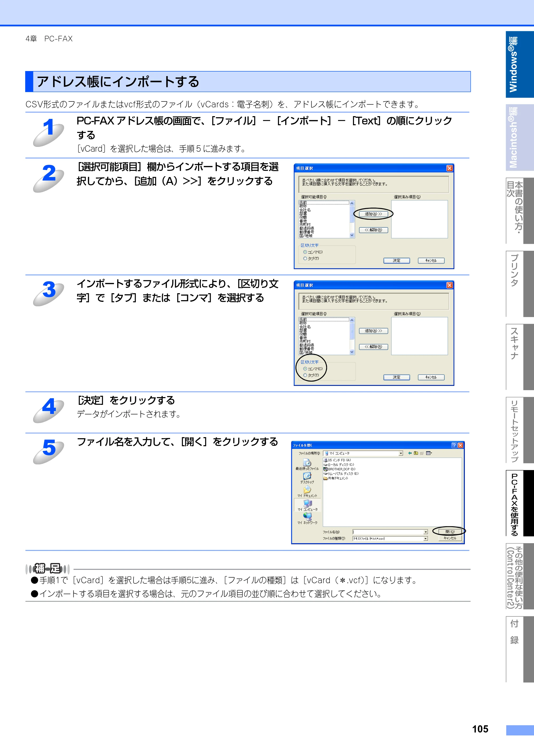The width and height of the screenshot is (534, 756).
Task: Open the Windows®編 side tab
Action: (x=520, y=65)
